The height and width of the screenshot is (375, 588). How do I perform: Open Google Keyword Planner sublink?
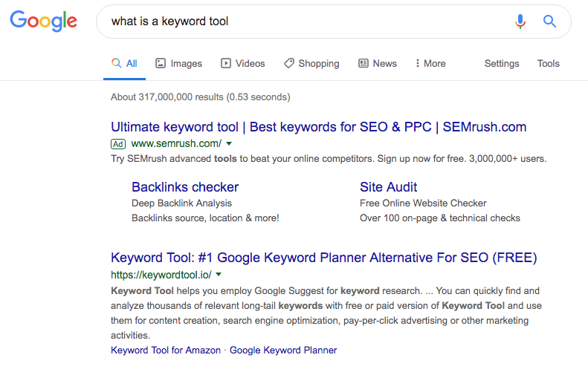[283, 350]
